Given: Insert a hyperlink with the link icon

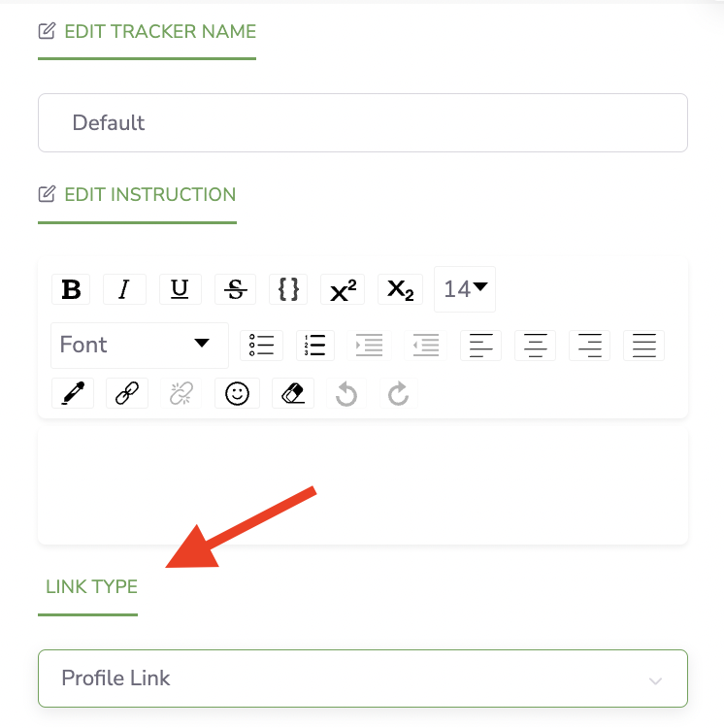Looking at the screenshot, I should [127, 393].
